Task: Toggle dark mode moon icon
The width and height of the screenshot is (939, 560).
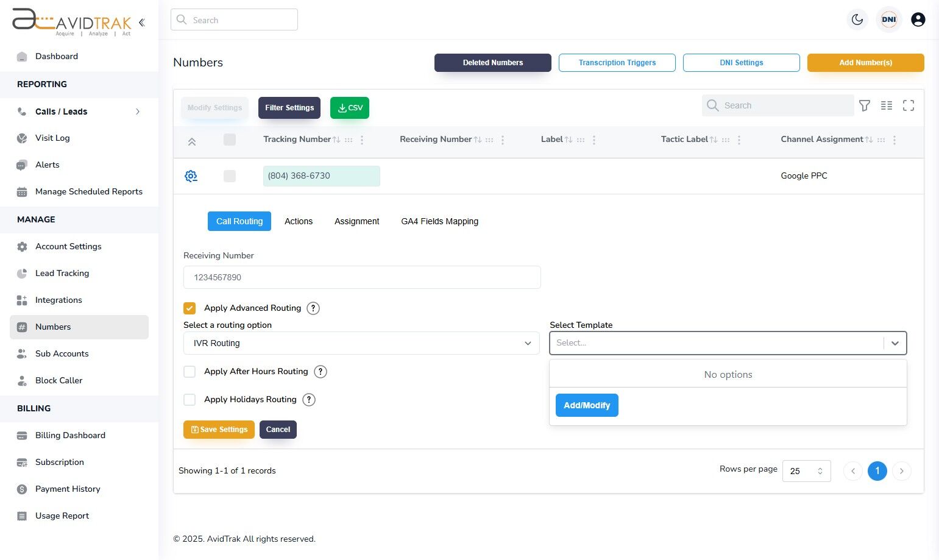Action: (x=857, y=19)
